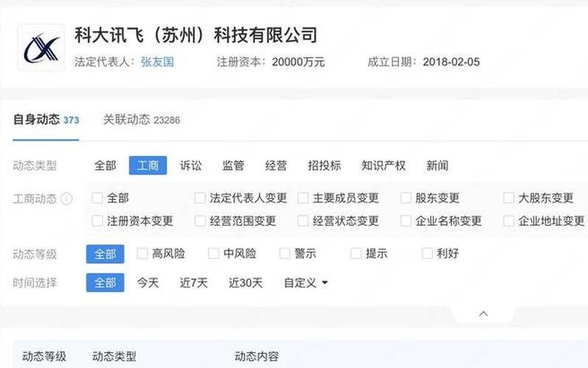Click the 全部 button in 时间选择

click(105, 283)
